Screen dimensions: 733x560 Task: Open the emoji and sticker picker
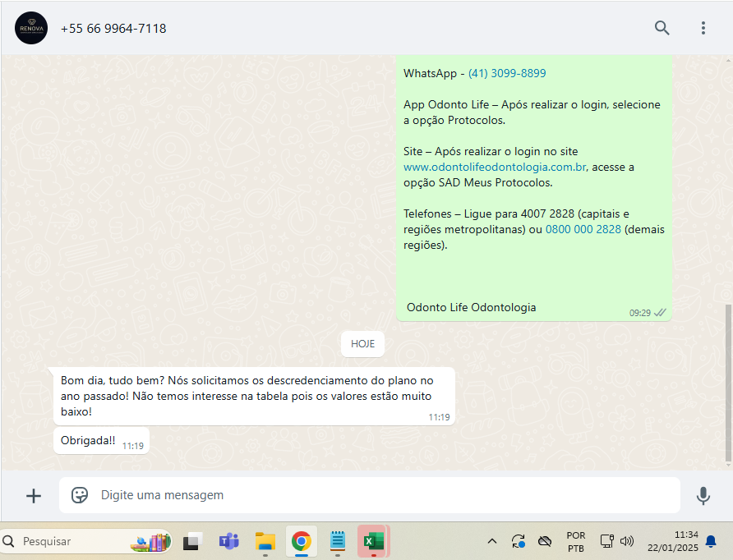[x=80, y=495]
